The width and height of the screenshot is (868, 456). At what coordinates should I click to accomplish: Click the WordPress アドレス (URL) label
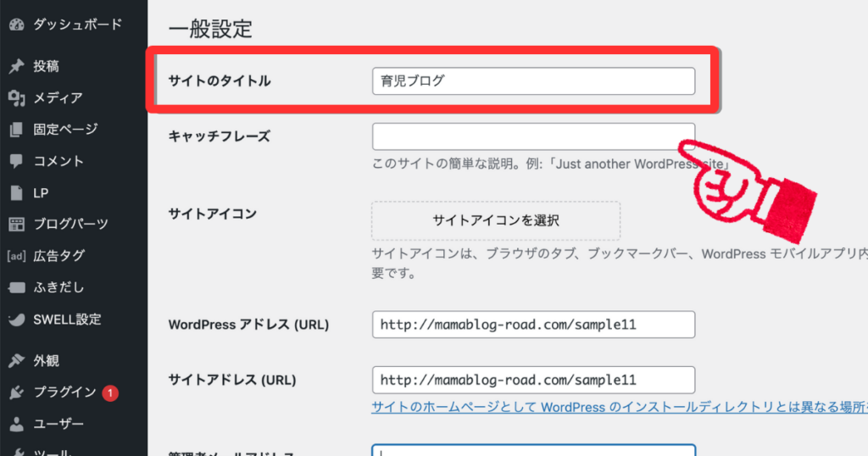pyautogui.click(x=248, y=325)
